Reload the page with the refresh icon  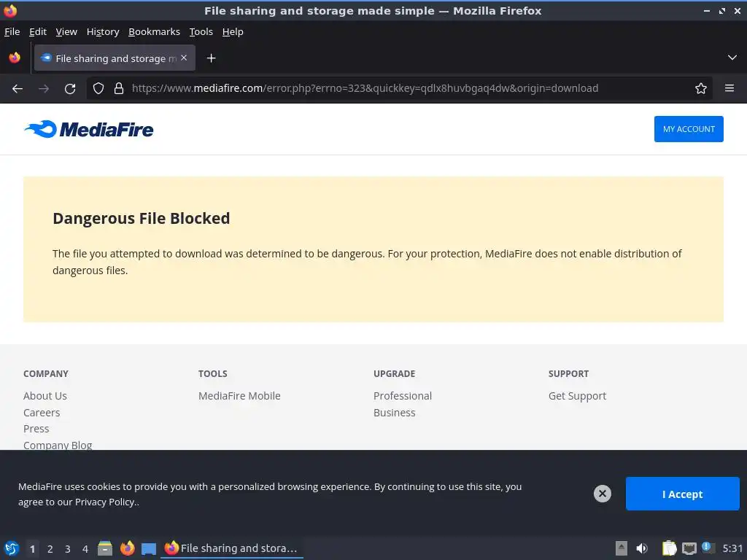pos(70,88)
